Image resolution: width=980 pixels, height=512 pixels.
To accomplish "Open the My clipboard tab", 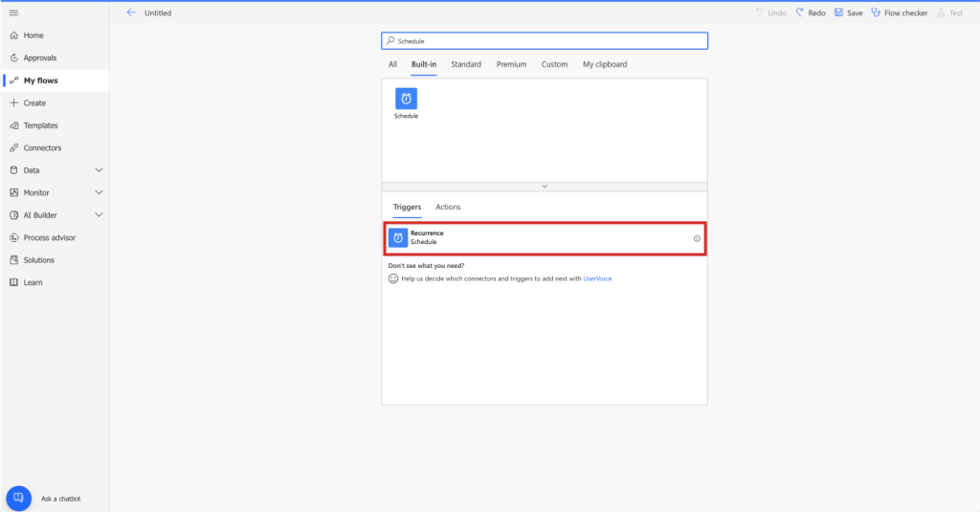I will coord(605,64).
